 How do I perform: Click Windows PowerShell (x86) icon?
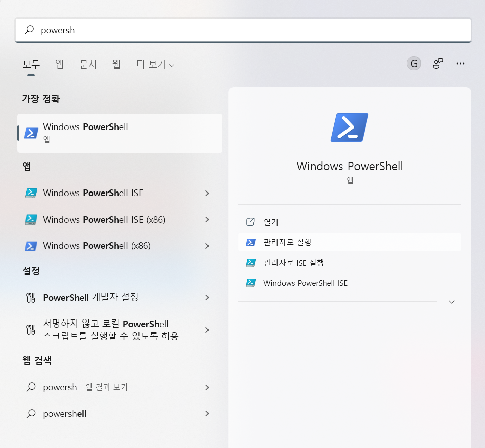click(31, 246)
